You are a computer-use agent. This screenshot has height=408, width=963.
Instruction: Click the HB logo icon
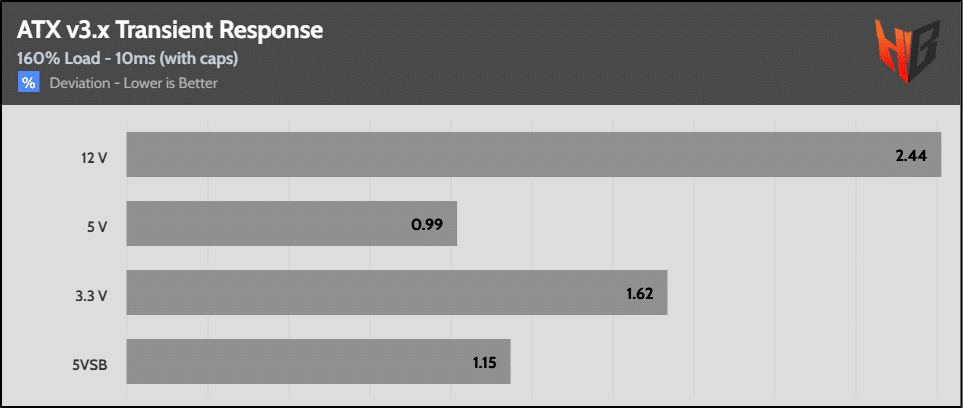pyautogui.click(x=907, y=50)
